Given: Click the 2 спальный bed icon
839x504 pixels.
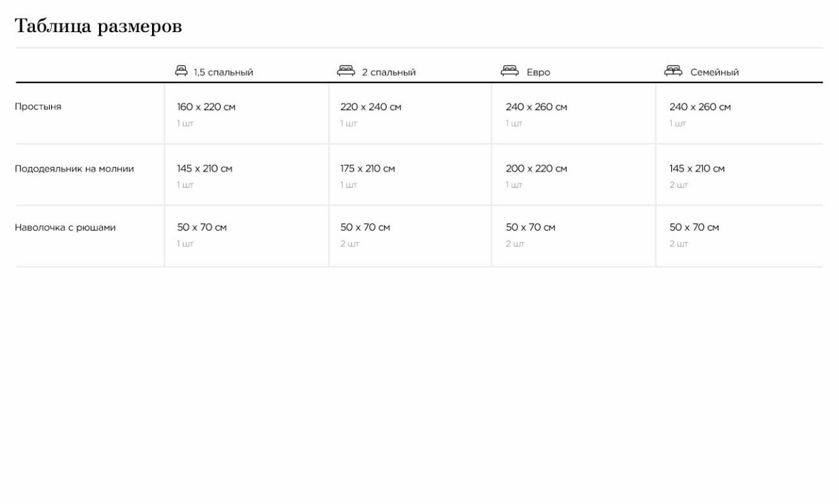Looking at the screenshot, I should [345, 71].
